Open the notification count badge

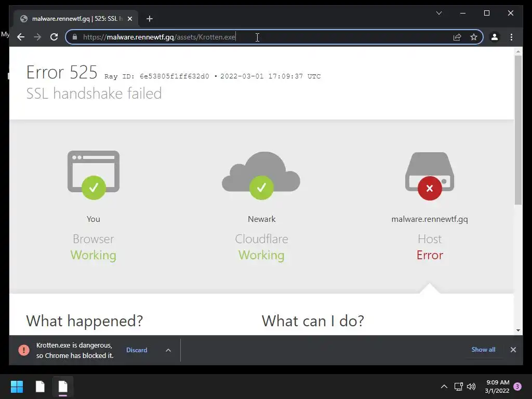click(x=517, y=387)
